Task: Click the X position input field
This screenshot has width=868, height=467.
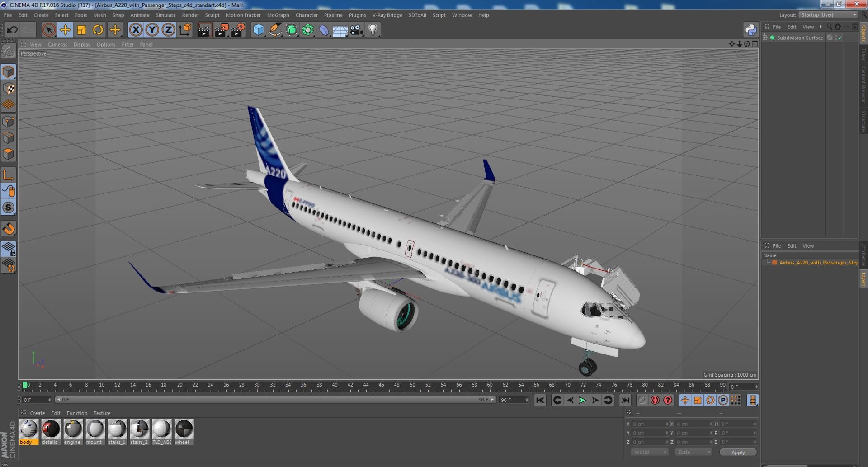Action: tap(649, 424)
